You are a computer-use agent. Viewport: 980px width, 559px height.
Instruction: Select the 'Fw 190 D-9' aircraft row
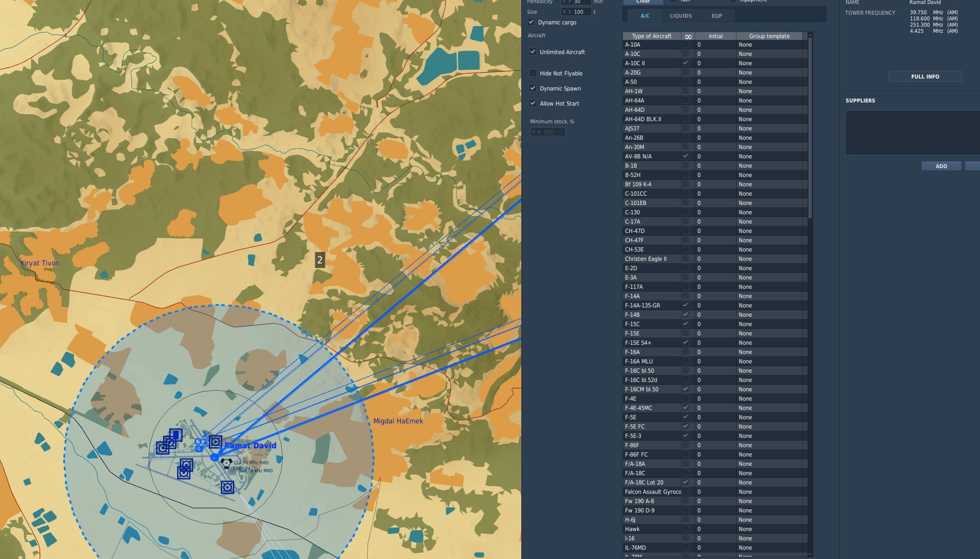pyautogui.click(x=715, y=510)
